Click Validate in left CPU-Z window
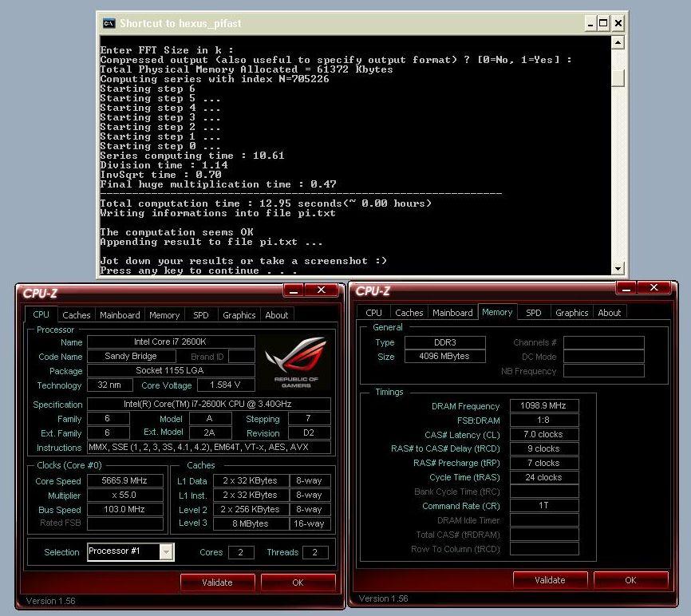691x616 pixels. pyautogui.click(x=217, y=582)
